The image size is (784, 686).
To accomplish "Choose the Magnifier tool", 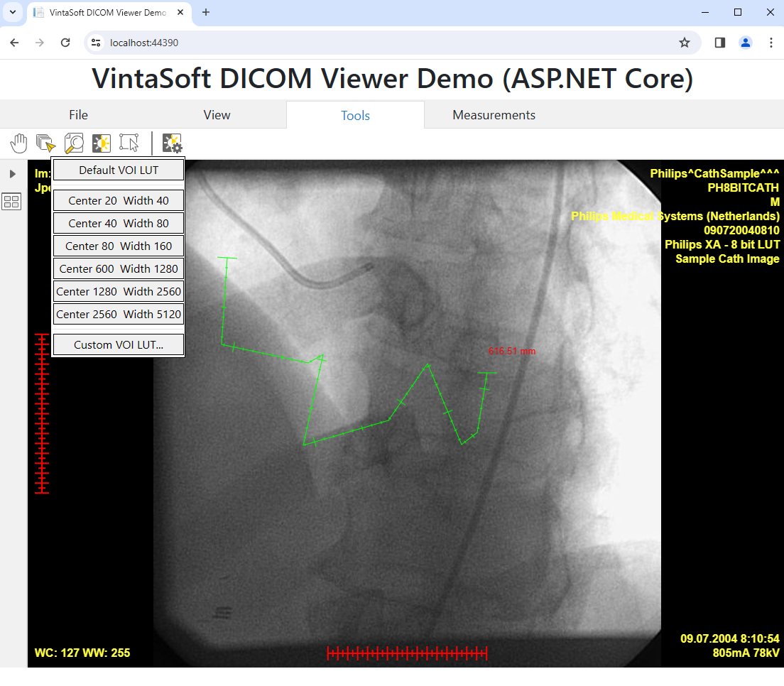I will click(x=74, y=143).
